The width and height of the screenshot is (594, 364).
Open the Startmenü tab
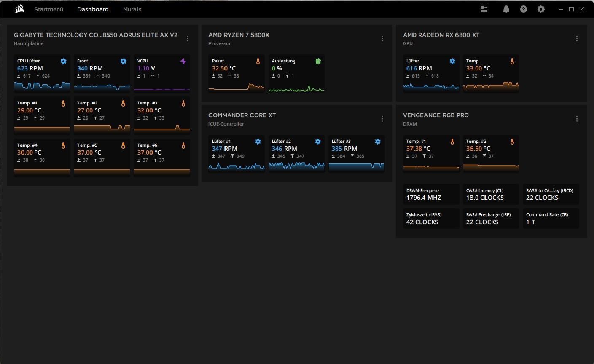tap(48, 9)
